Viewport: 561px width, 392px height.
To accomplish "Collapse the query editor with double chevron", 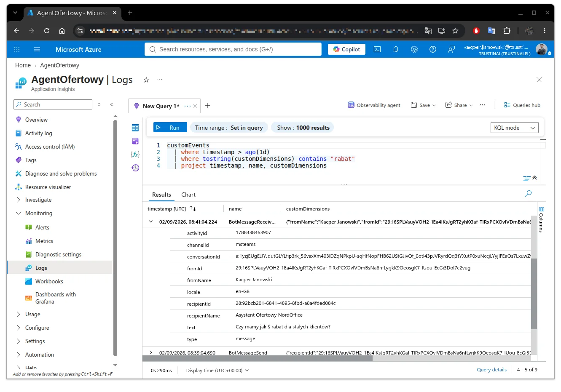I will pos(534,178).
